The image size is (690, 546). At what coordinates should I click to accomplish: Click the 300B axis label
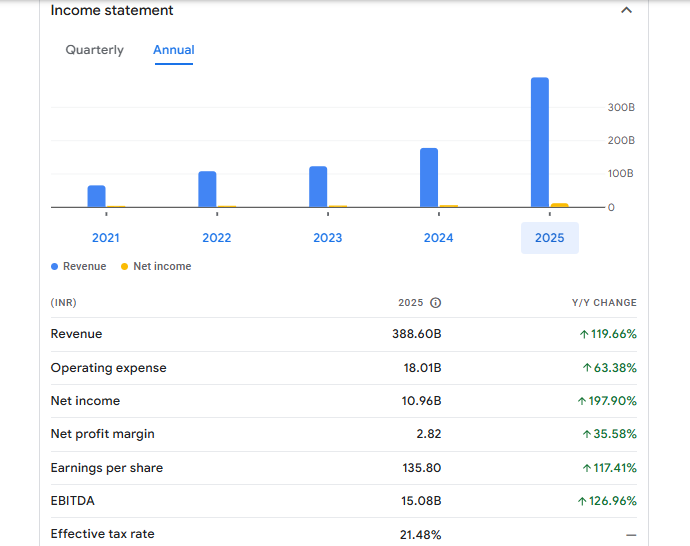(621, 107)
